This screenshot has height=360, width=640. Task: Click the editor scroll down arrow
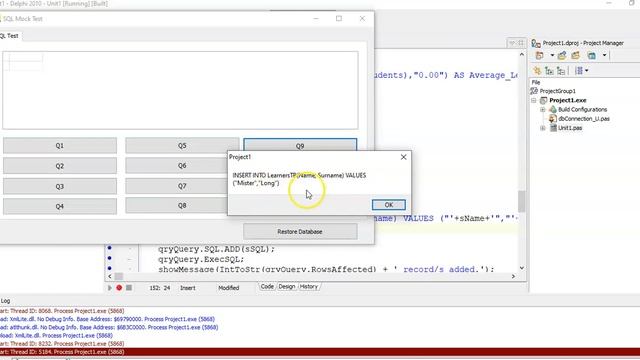click(522, 268)
